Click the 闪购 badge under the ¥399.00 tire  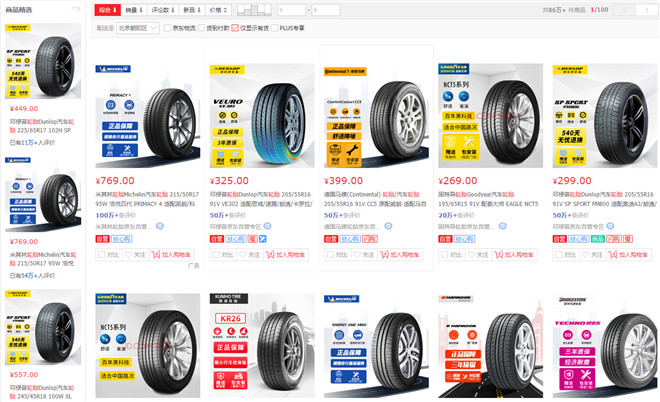tap(370, 239)
